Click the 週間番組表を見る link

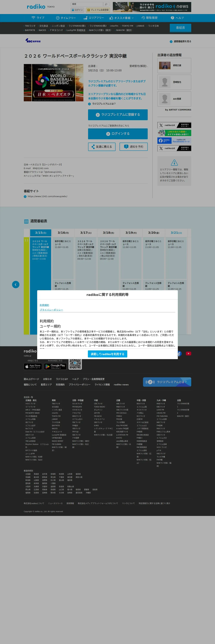coord(181,41)
